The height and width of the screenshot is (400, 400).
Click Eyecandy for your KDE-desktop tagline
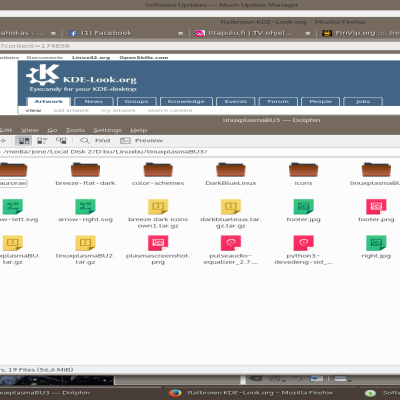[83, 89]
